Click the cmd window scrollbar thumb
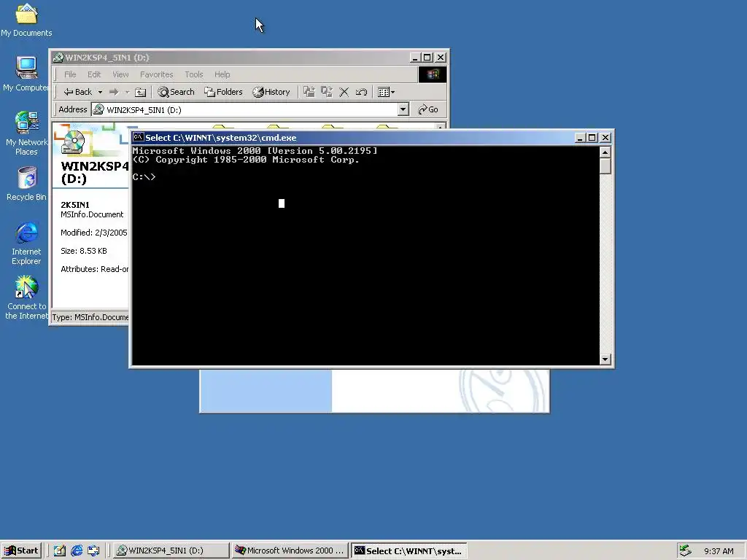The image size is (747, 560). [605, 166]
